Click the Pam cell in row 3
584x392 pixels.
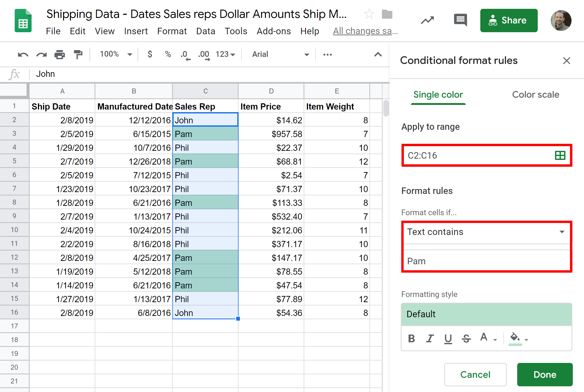pos(205,134)
